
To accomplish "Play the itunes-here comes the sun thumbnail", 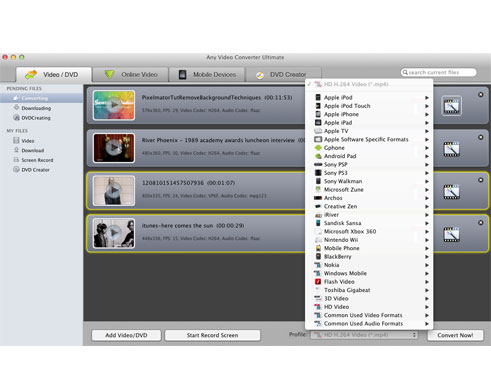I will 114,233.
